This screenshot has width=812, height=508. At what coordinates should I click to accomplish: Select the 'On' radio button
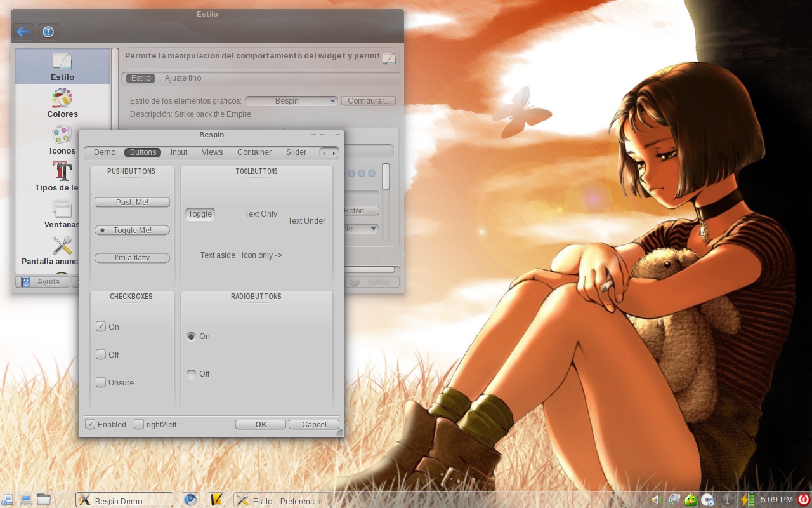click(192, 337)
